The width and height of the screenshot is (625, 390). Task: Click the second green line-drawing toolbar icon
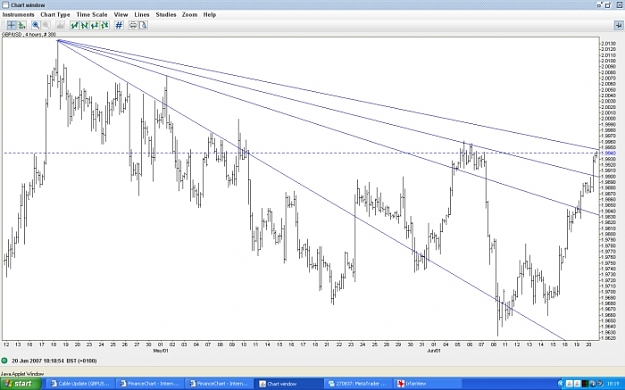click(85, 26)
